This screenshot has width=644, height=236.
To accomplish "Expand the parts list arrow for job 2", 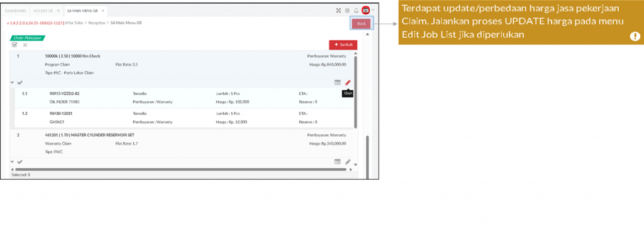I will (x=13, y=162).
